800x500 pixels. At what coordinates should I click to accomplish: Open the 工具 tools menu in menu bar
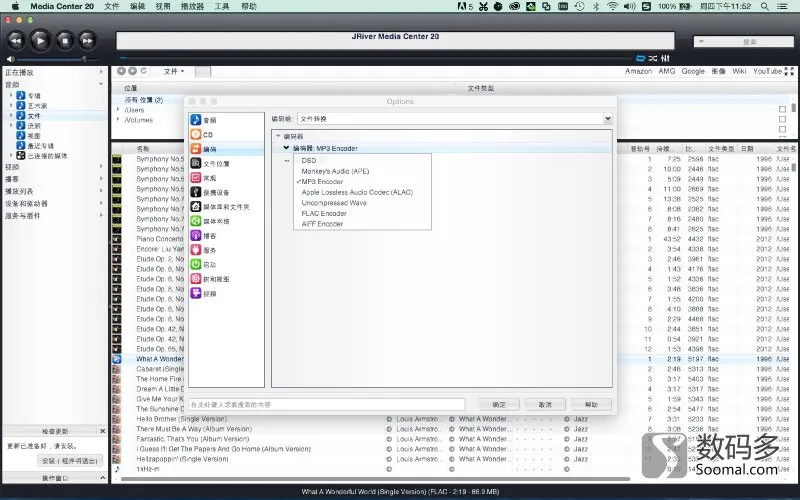pos(221,6)
